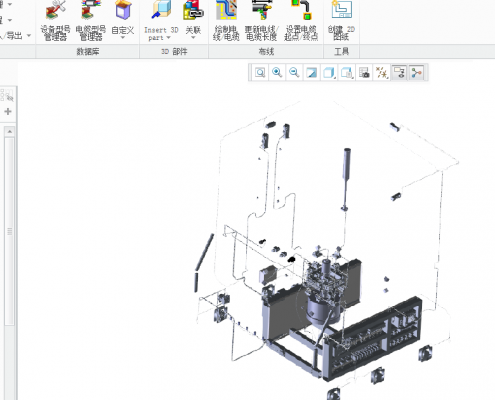Screen dimensions: 495x400
Task: Click the left panel vertical scrollbar thumb
Action: coord(9,231)
